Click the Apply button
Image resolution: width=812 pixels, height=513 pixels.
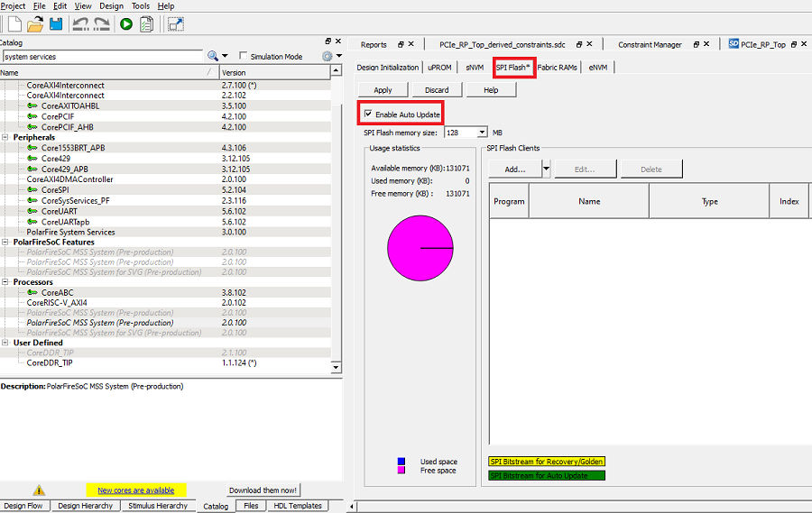(383, 90)
